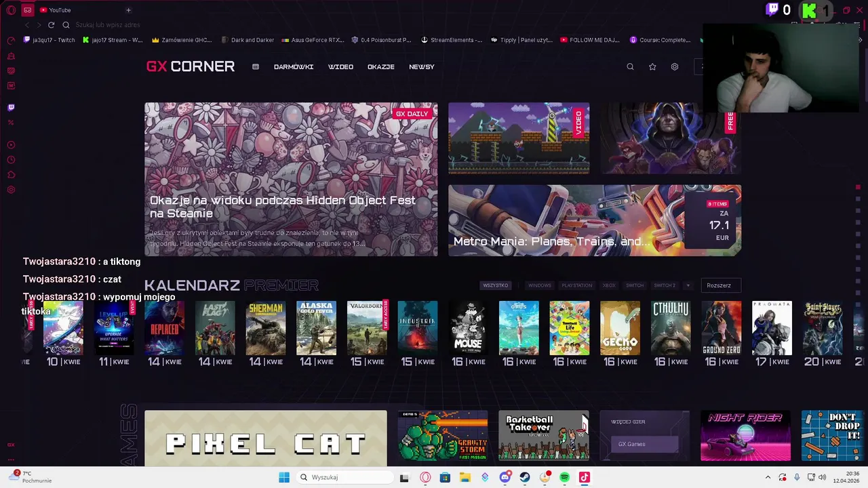Open the Tipply panel bookmark

(x=521, y=40)
